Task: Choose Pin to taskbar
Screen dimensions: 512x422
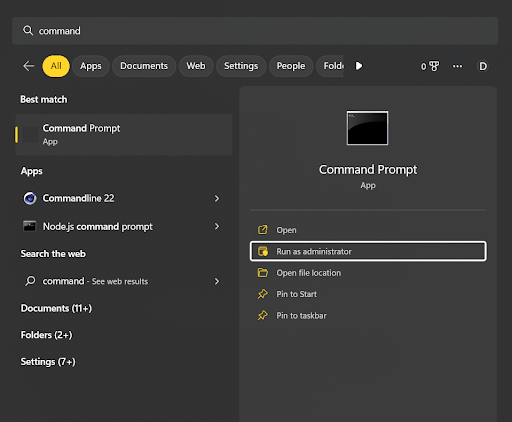Action: click(x=368, y=315)
